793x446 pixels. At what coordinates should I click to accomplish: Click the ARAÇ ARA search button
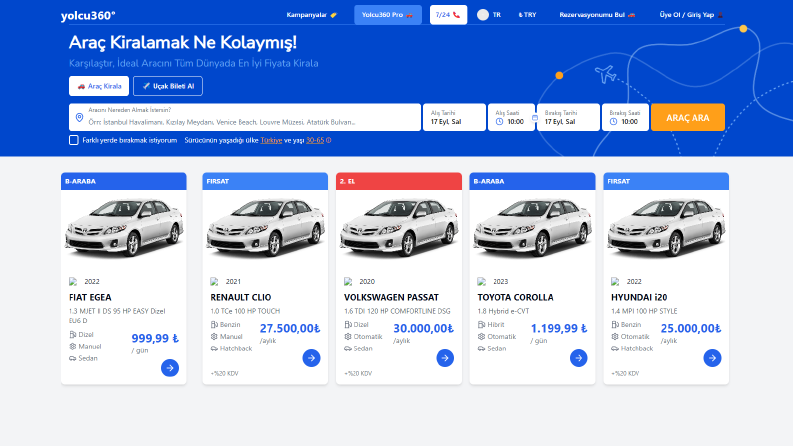(688, 117)
